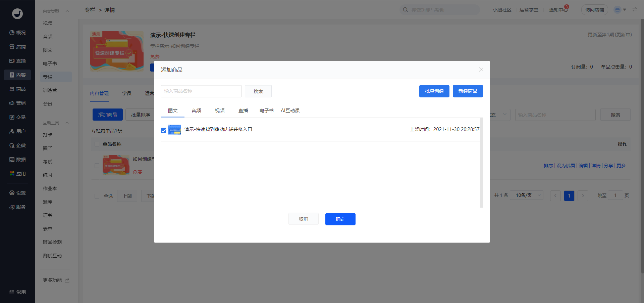Open the 直播 live icon in sidebar
The height and width of the screenshot is (303, 644).
[12, 61]
